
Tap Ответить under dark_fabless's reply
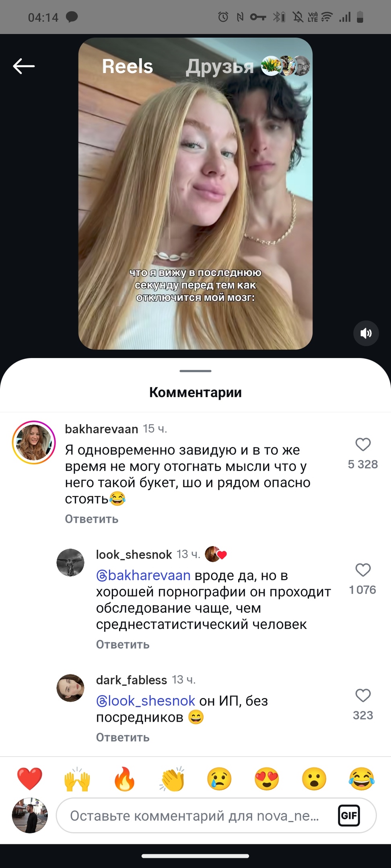[x=123, y=737]
